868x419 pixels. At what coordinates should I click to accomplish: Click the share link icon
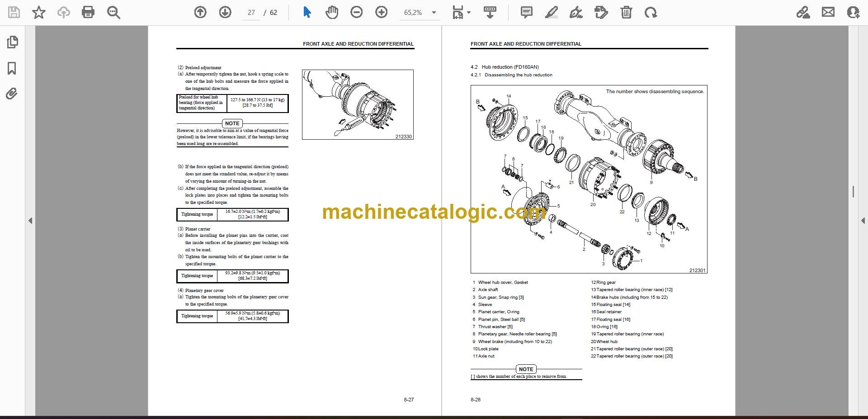803,12
